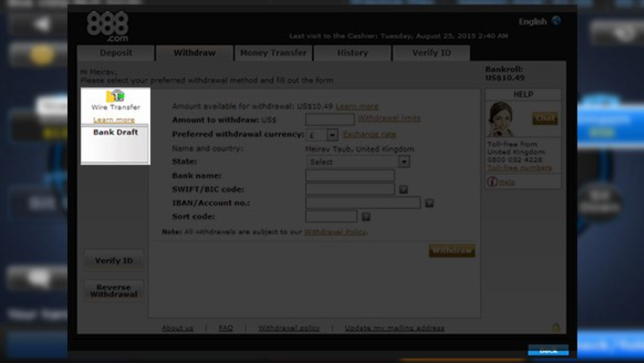
Task: Click the gold Withdraw button
Action: (x=451, y=251)
